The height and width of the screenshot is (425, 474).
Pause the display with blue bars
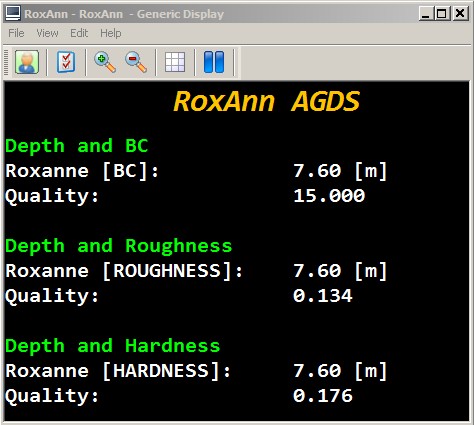(x=214, y=62)
